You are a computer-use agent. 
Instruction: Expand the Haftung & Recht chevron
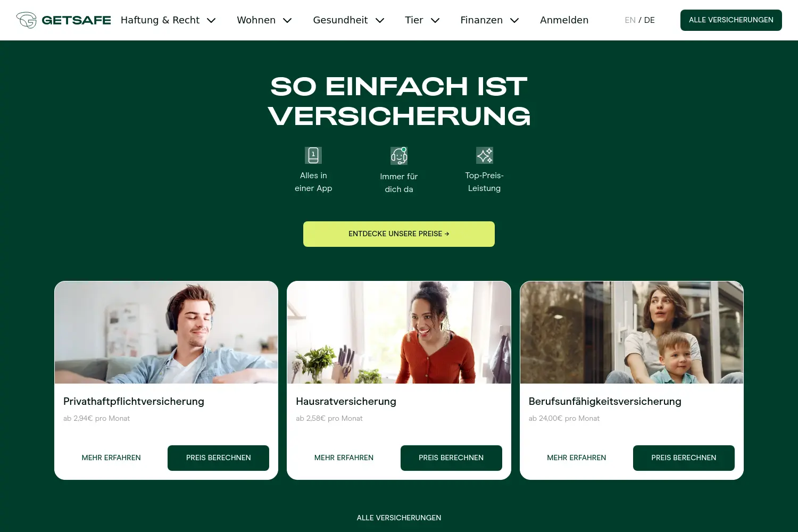(x=211, y=20)
